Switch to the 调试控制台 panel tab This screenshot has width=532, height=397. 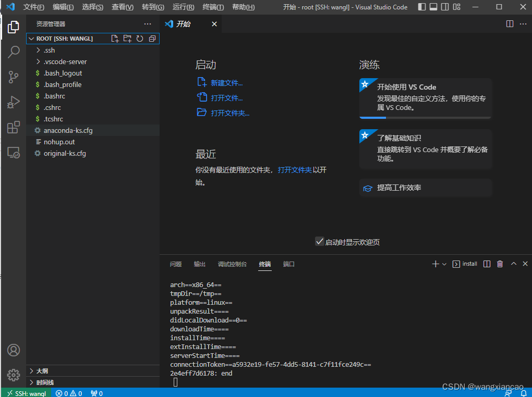(x=233, y=264)
